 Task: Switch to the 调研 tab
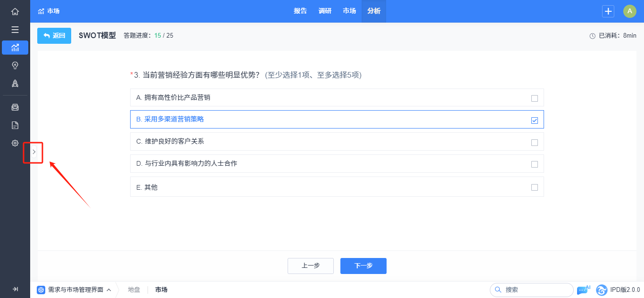325,11
